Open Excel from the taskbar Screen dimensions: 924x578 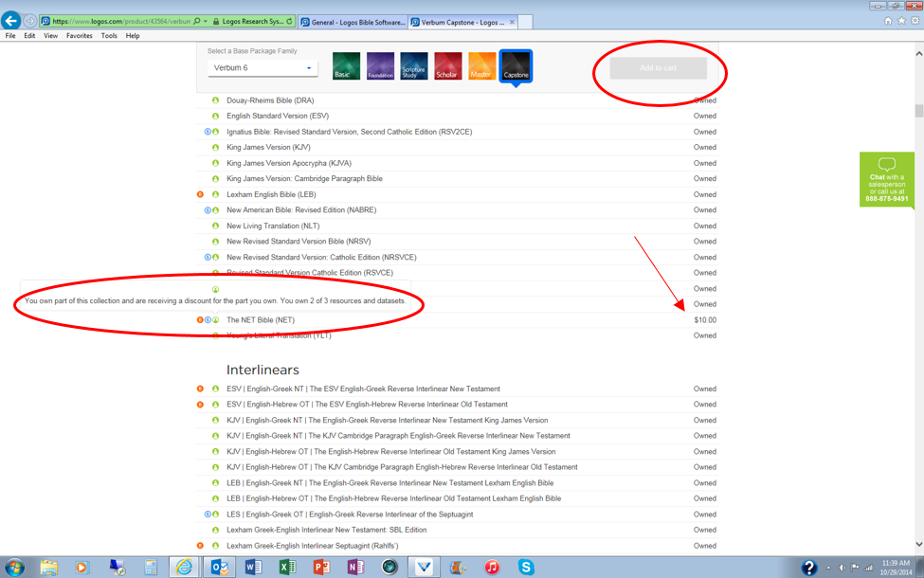[x=287, y=567]
